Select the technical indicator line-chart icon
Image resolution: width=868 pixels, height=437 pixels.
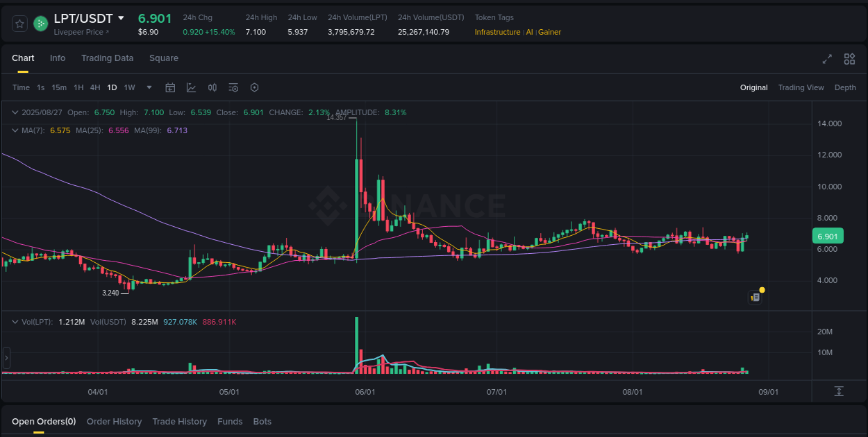tap(190, 87)
